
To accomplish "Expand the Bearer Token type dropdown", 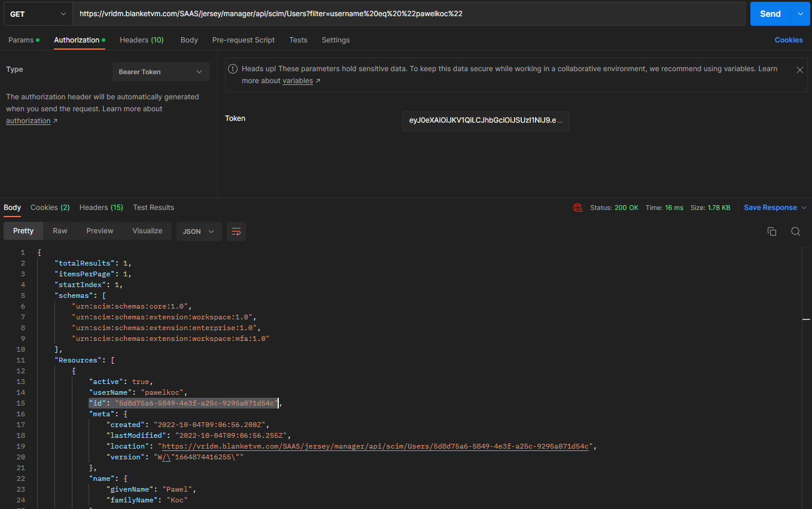I will (x=161, y=72).
